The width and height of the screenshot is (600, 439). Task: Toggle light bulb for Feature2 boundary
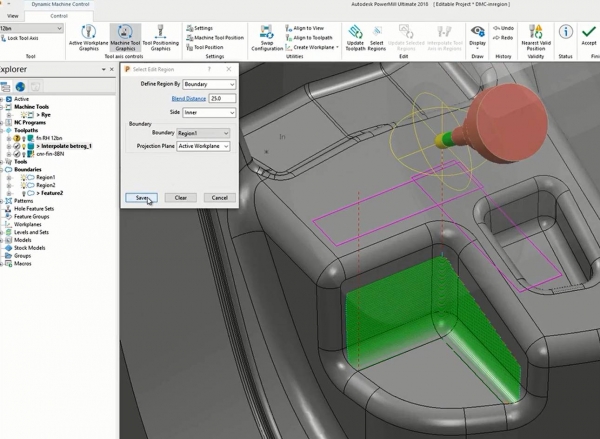24,193
